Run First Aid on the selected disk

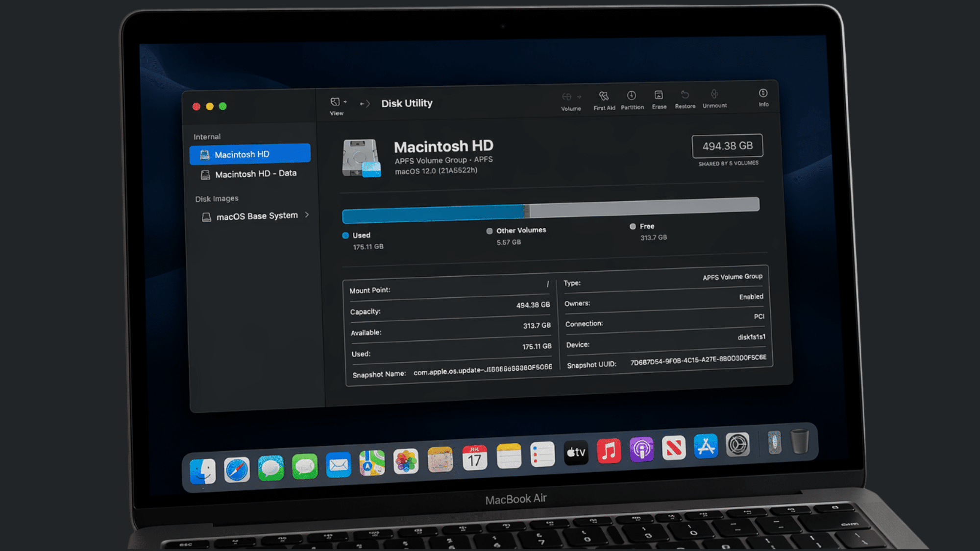604,100
